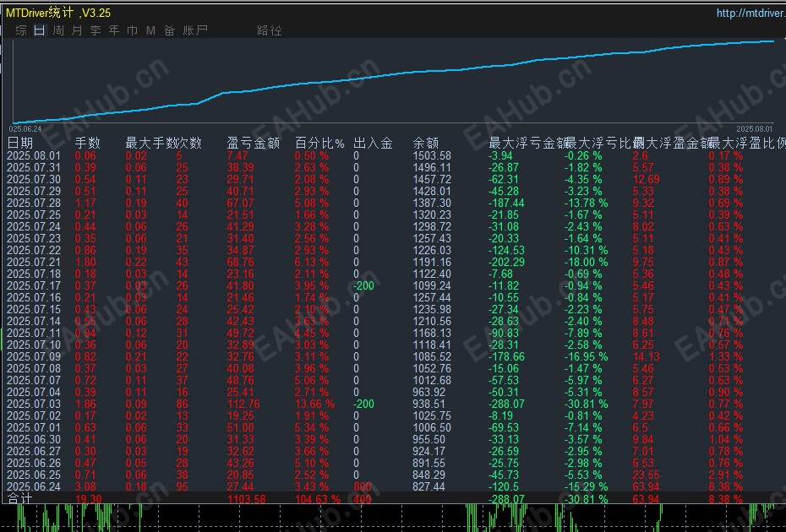Click floating loss -178.66
This screenshot has height=532, width=786.
506,356
